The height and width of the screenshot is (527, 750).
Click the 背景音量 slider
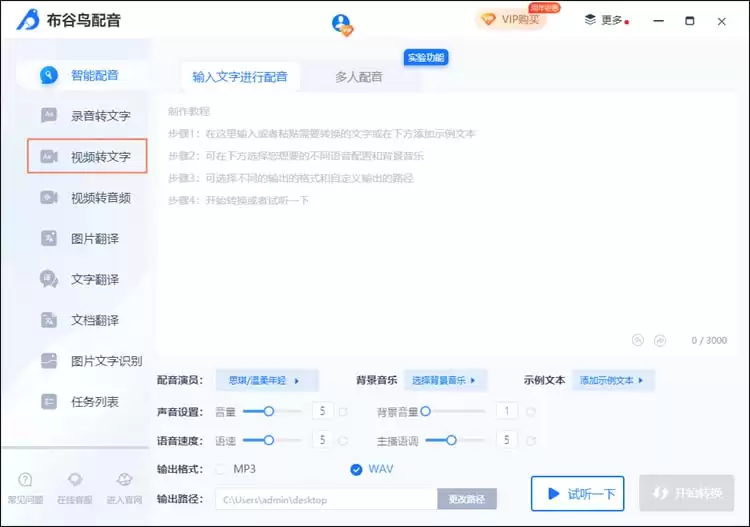(452, 411)
